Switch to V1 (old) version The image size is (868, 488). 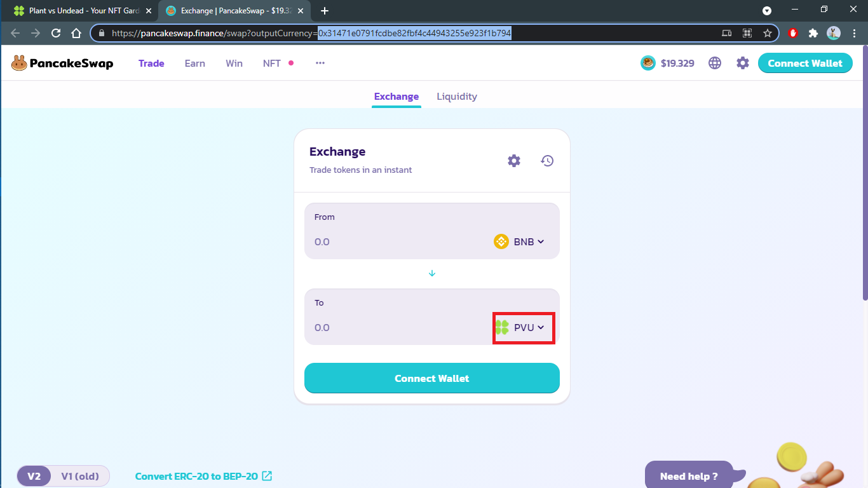coord(80,476)
